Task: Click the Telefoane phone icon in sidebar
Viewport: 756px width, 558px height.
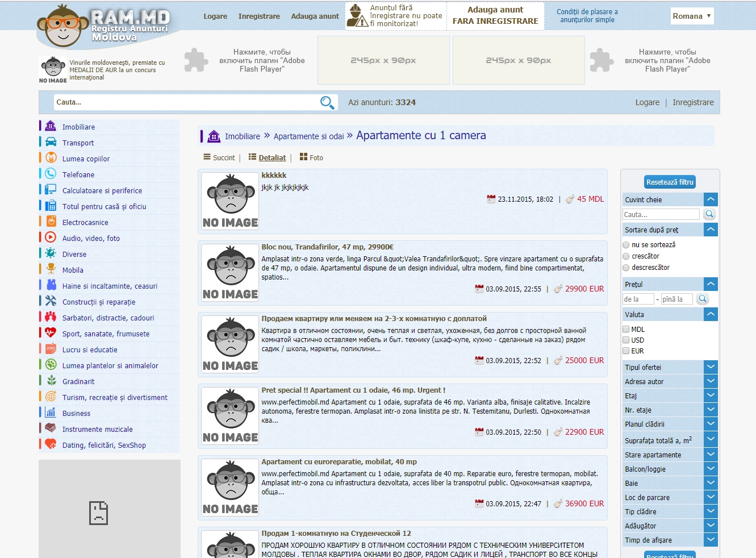Action: [51, 174]
